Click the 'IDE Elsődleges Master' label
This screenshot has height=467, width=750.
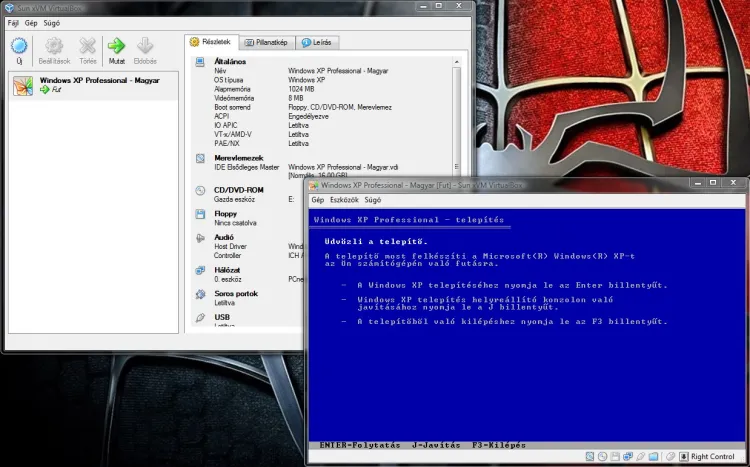pyautogui.click(x=246, y=167)
